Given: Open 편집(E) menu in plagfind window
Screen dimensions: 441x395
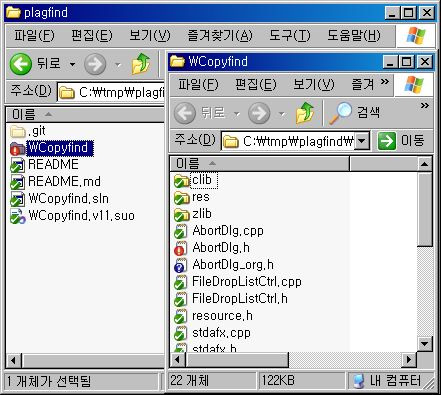Looking at the screenshot, I should pyautogui.click(x=92, y=35).
